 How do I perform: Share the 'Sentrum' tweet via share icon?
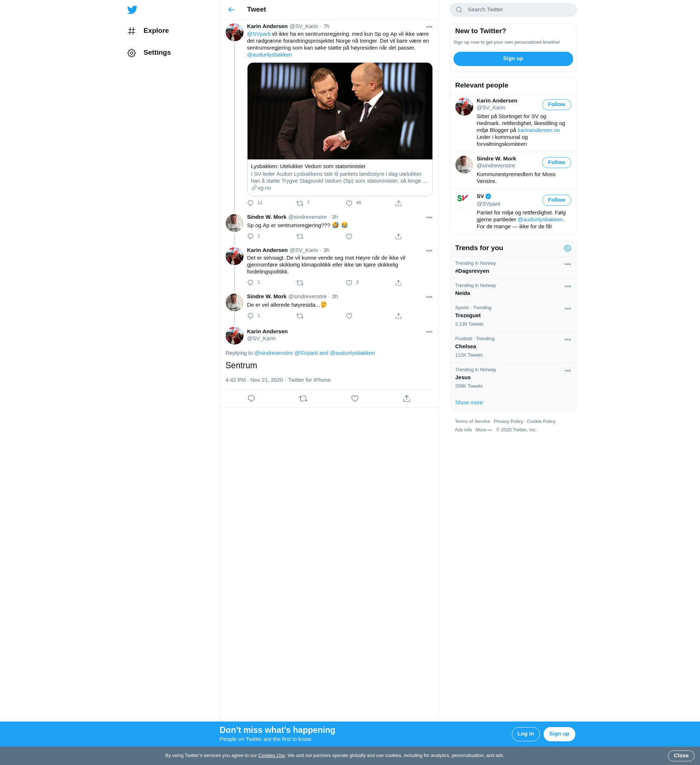(407, 399)
